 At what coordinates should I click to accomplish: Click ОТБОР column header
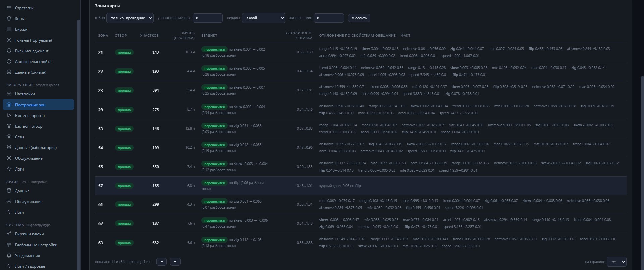pyautogui.click(x=121, y=35)
